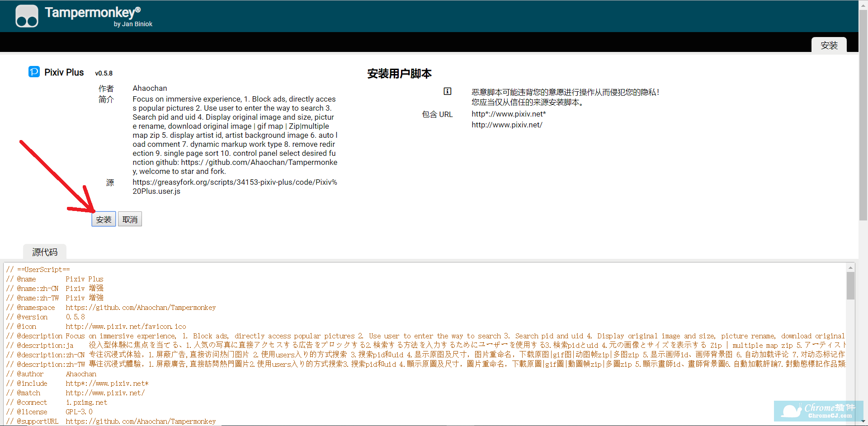Click the 源 label
The height and width of the screenshot is (426, 868).
click(110, 183)
